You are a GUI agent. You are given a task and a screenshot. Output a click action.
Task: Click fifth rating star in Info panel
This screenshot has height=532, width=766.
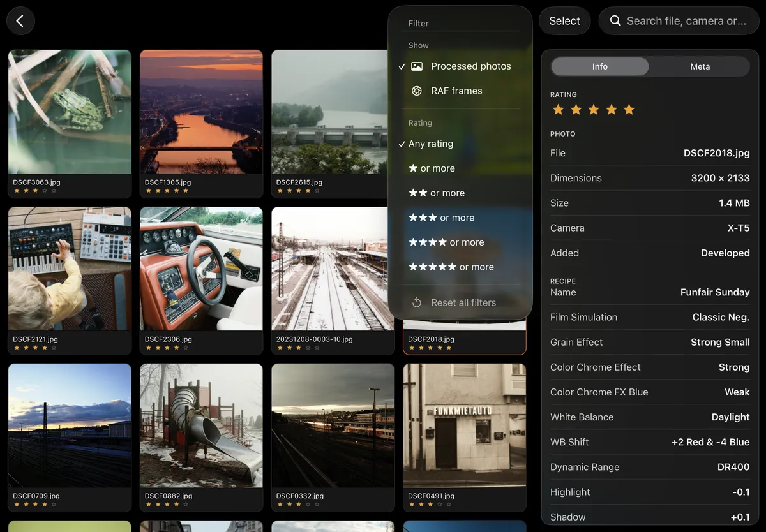(x=629, y=110)
